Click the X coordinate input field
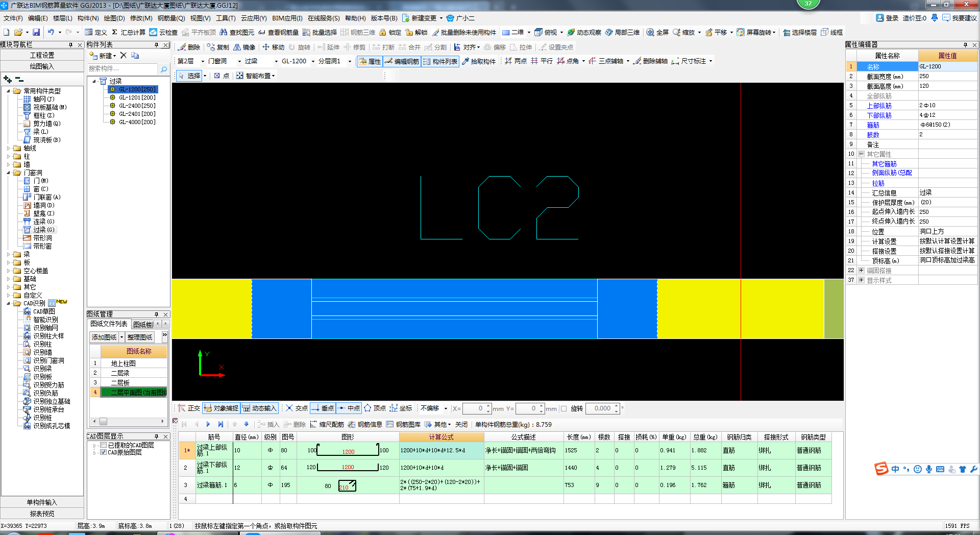This screenshot has height=535, width=980. [474, 408]
